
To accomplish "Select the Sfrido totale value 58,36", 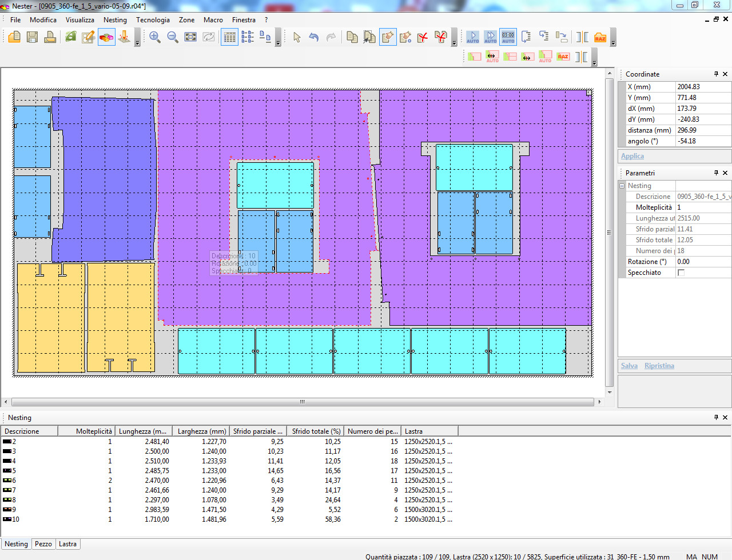I will click(x=333, y=519).
